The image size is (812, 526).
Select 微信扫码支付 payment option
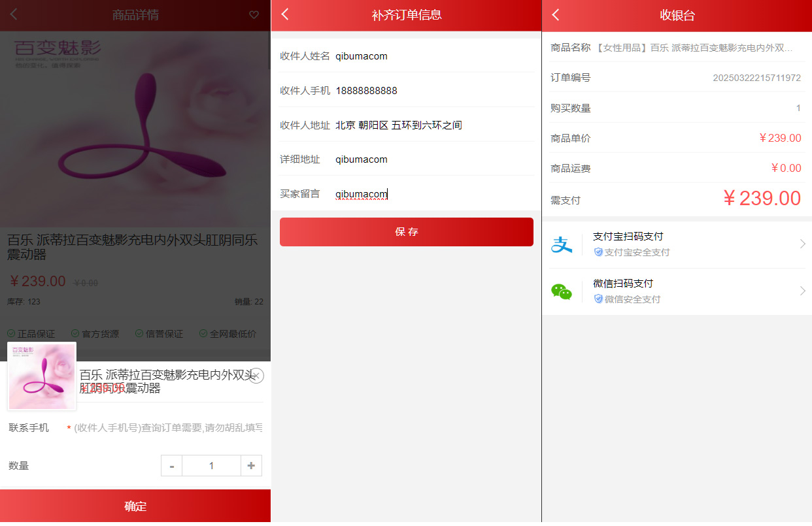pyautogui.click(x=677, y=291)
